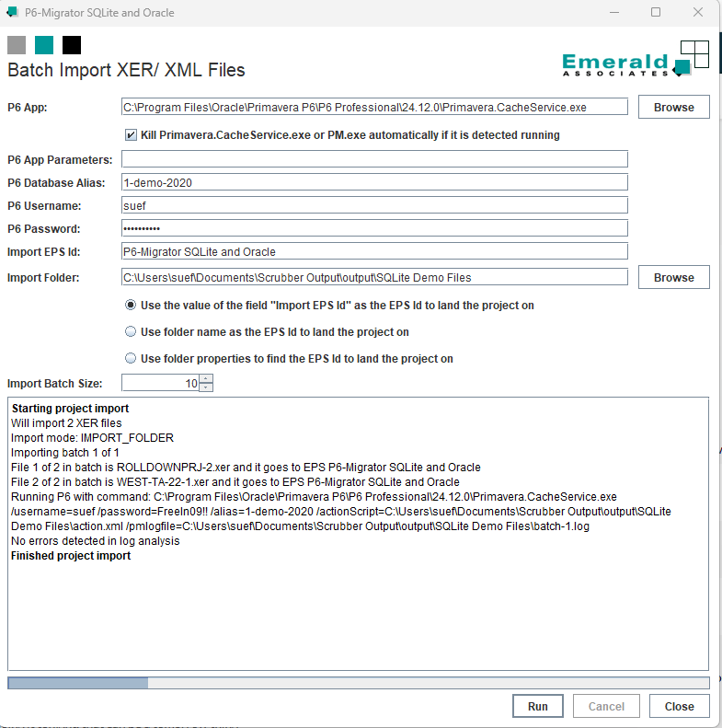
Task: Click the black color square
Action: coord(72,45)
